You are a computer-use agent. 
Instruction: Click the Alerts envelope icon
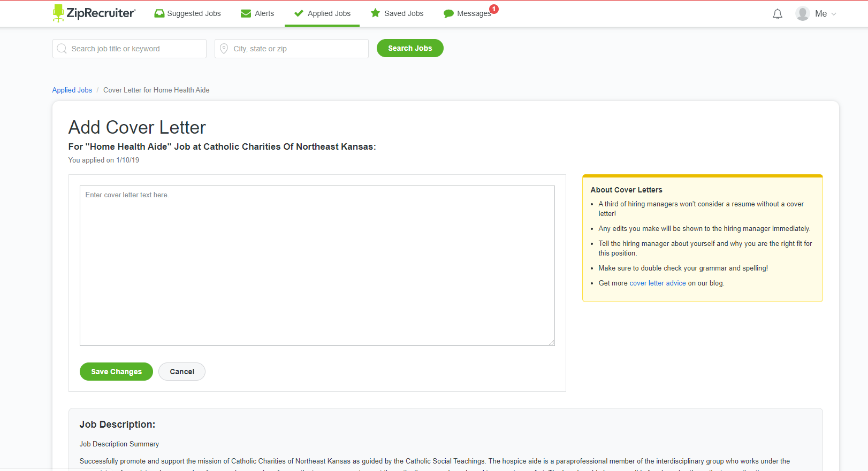246,13
